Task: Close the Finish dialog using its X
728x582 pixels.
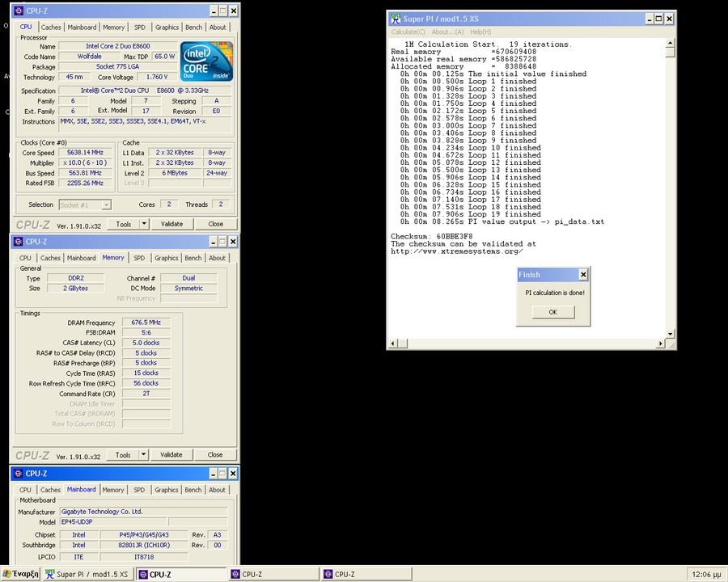Action: (583, 275)
